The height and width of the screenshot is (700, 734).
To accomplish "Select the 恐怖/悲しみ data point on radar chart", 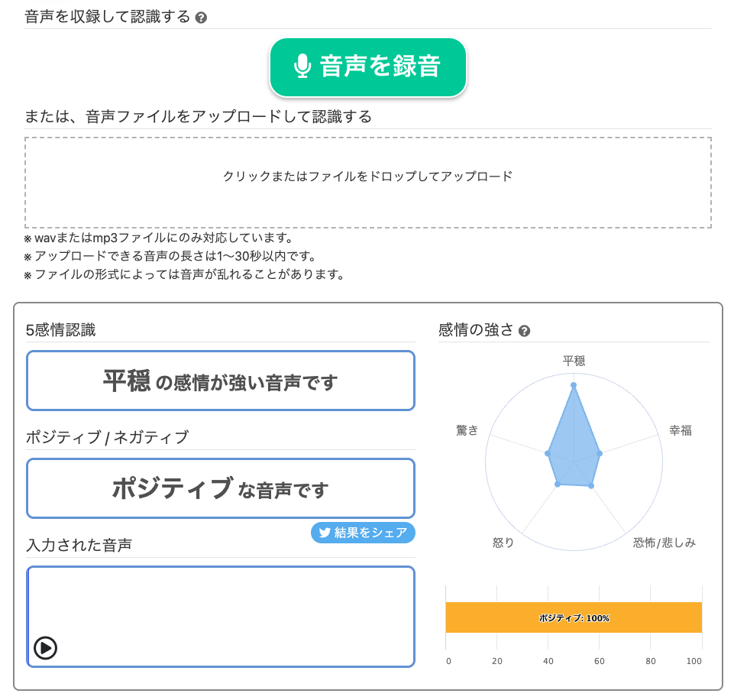I will [x=590, y=485].
